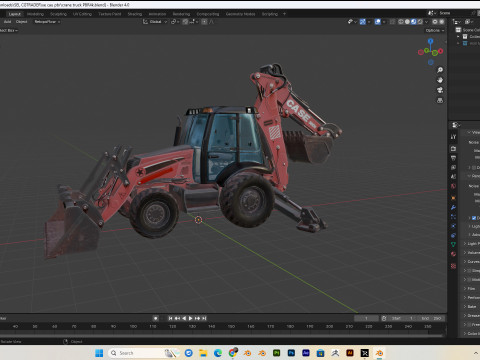480x360 pixels.
Task: Toggle proportional editing in header
Action: click(204, 22)
